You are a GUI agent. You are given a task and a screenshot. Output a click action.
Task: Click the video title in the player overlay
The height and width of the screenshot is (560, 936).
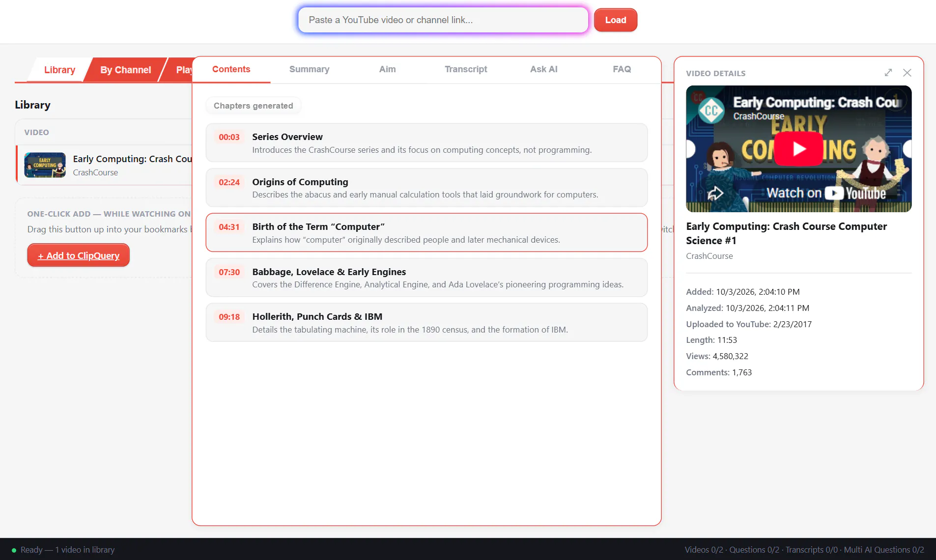(817, 102)
